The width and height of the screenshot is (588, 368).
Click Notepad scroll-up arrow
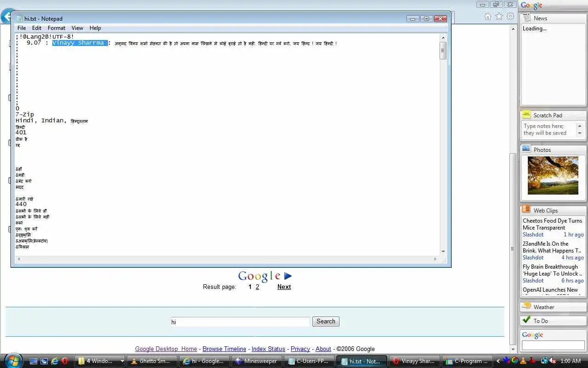tap(443, 38)
